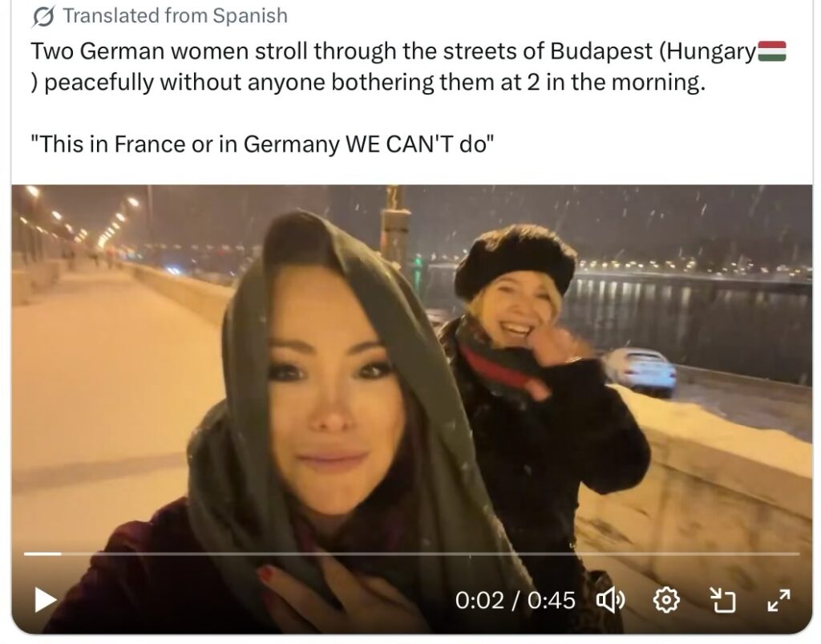Click the Hungary flag emoji in the tweet
Screen dimensions: 821x644
(772, 51)
